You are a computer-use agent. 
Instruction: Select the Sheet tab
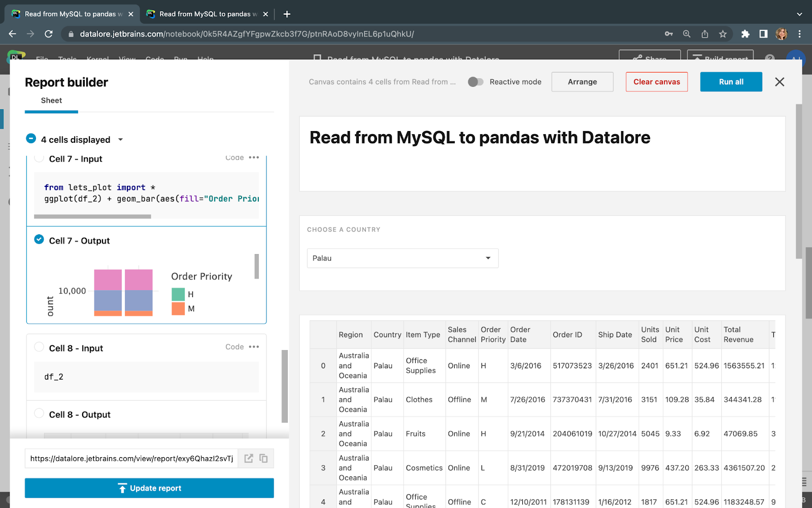(x=51, y=101)
